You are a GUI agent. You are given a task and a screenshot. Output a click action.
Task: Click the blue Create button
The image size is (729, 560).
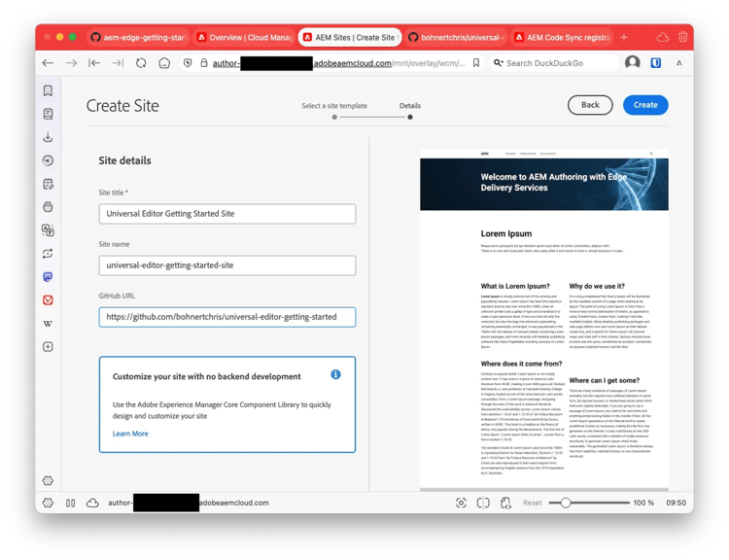(x=645, y=105)
